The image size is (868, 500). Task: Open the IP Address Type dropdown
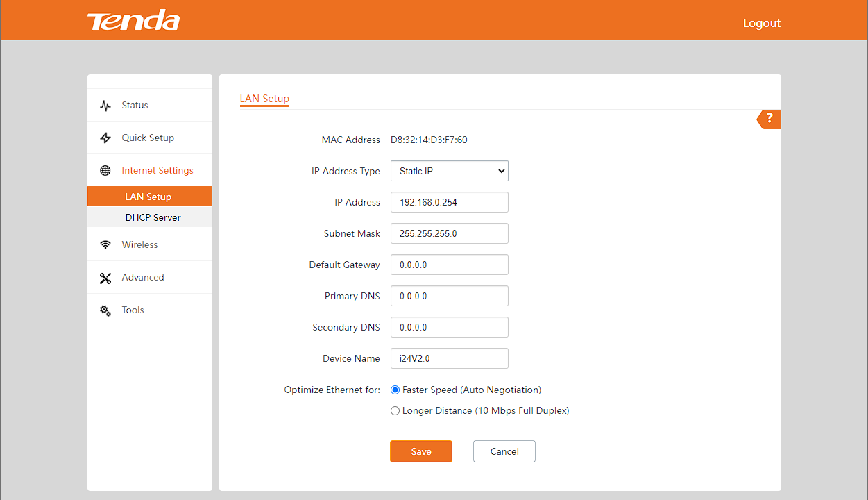[450, 171]
